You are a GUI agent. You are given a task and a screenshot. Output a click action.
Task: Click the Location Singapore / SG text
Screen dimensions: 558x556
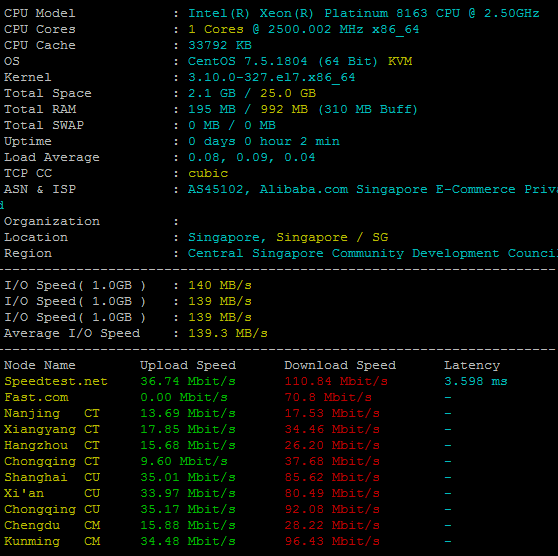coord(288,237)
